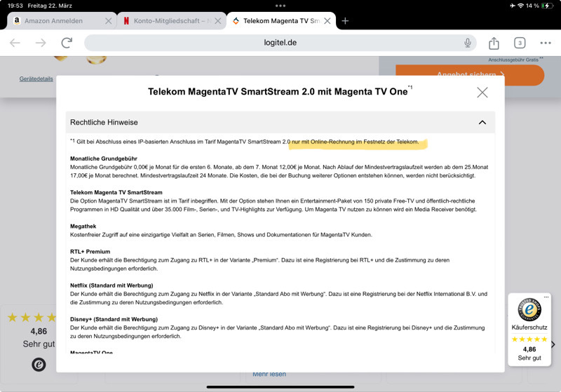Reload the page with the refresh icon
Image resolution: width=561 pixels, height=392 pixels.
(x=67, y=43)
